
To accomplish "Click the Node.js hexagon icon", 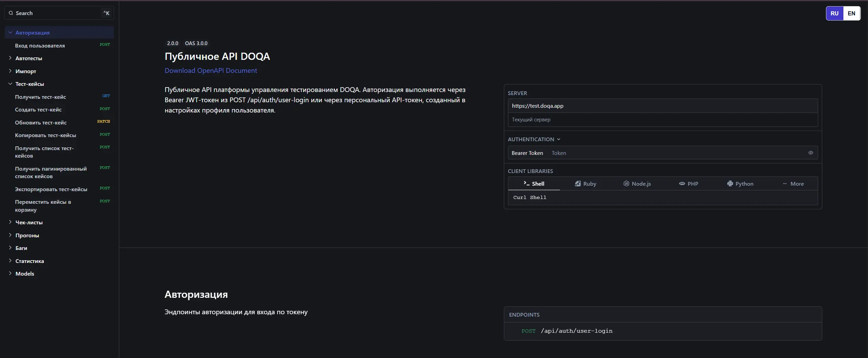I will pos(626,184).
